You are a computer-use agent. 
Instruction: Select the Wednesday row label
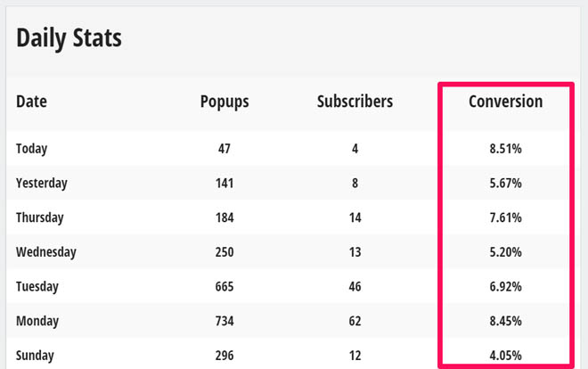46,252
